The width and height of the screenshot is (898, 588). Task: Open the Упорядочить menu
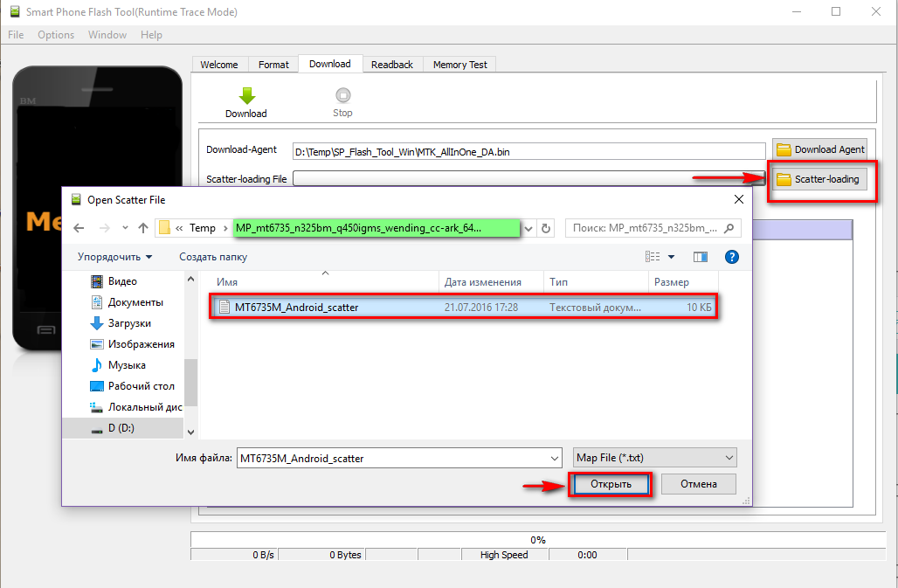pos(114,257)
